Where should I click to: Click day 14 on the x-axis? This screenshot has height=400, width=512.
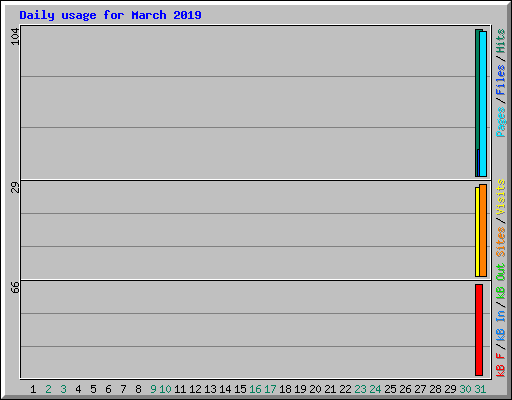[x=225, y=389]
